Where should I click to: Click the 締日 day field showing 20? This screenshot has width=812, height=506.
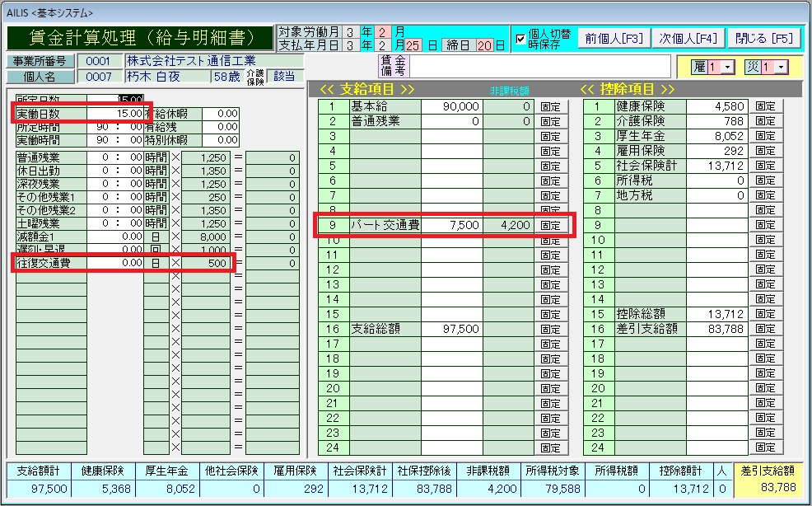click(485, 45)
